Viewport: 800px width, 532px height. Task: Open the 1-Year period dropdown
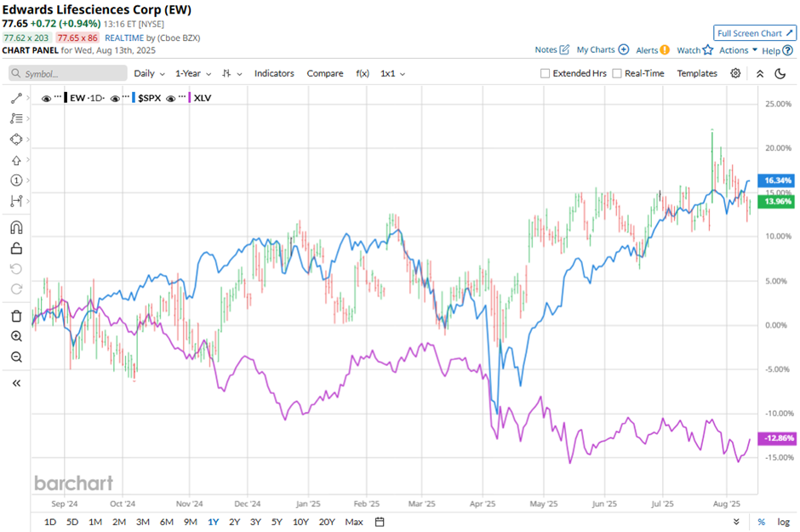(193, 73)
